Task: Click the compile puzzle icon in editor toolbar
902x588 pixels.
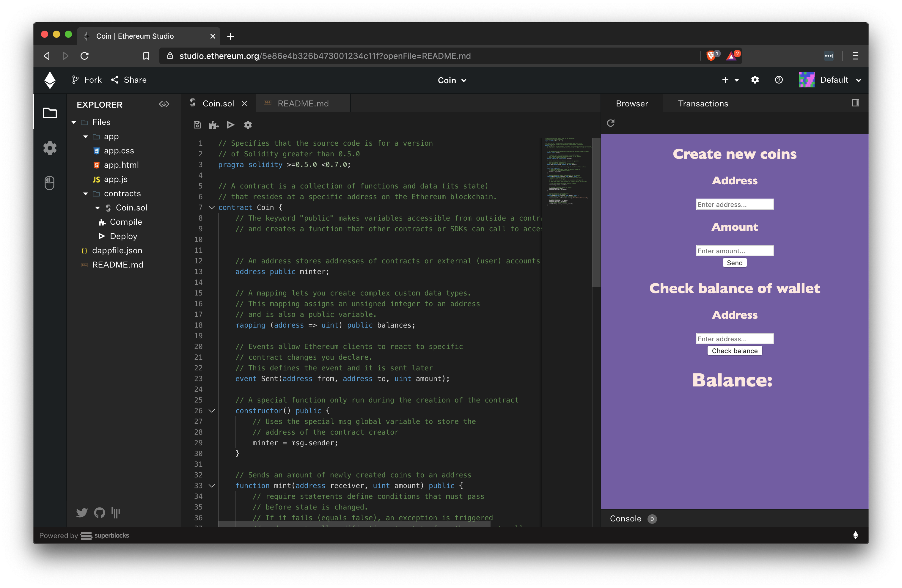Action: click(214, 125)
